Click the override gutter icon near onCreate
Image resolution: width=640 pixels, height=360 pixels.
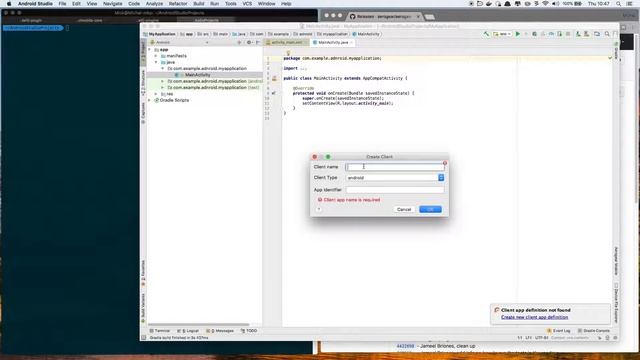[x=274, y=93]
